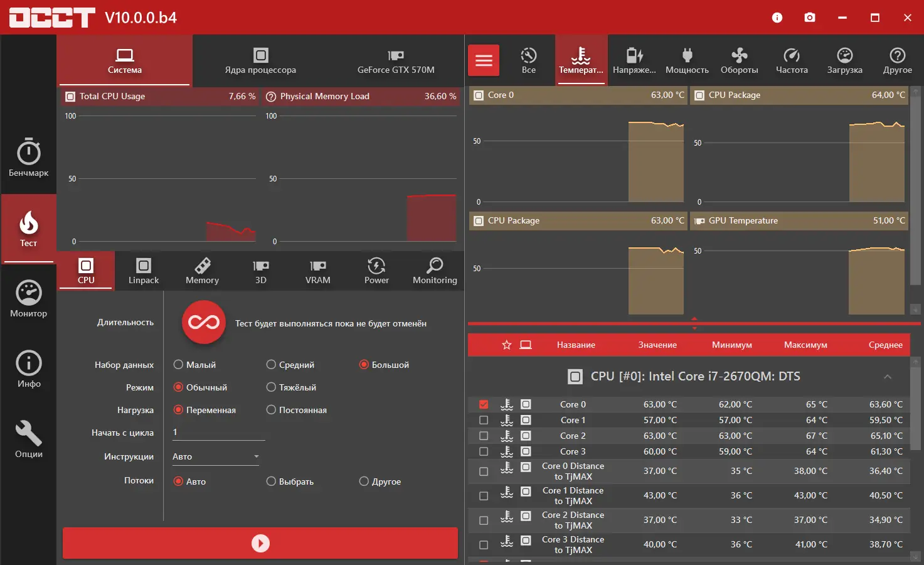Sort table by Минимум column
This screenshot has height=565, width=924.
732,345
